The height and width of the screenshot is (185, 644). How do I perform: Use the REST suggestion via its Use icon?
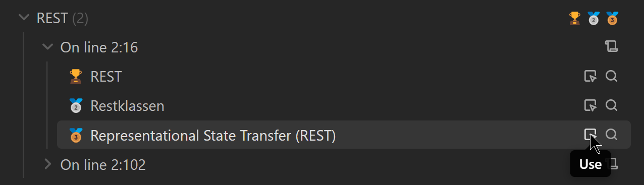pos(590,77)
